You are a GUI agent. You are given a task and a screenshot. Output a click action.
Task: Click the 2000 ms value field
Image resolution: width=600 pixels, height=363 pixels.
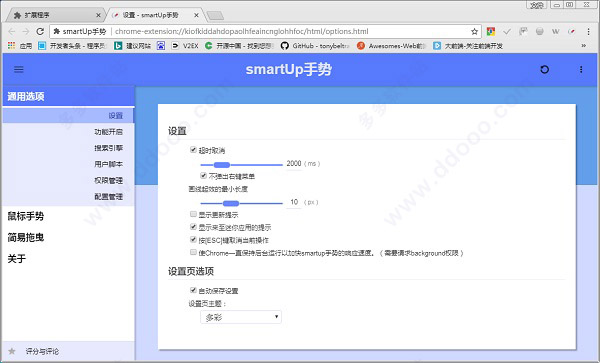coord(294,164)
